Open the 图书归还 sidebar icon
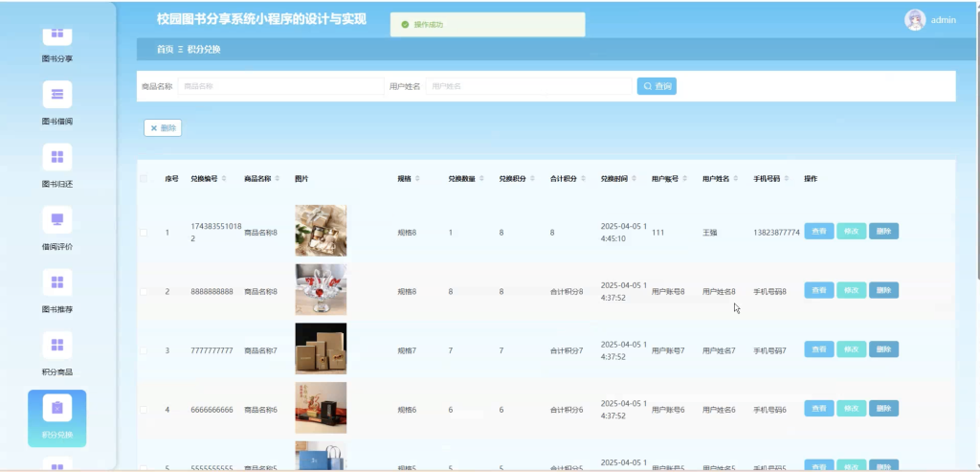 pos(56,157)
